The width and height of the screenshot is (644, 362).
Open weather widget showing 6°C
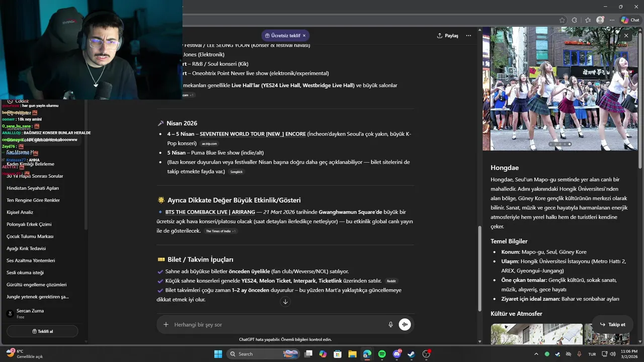tap(25, 354)
